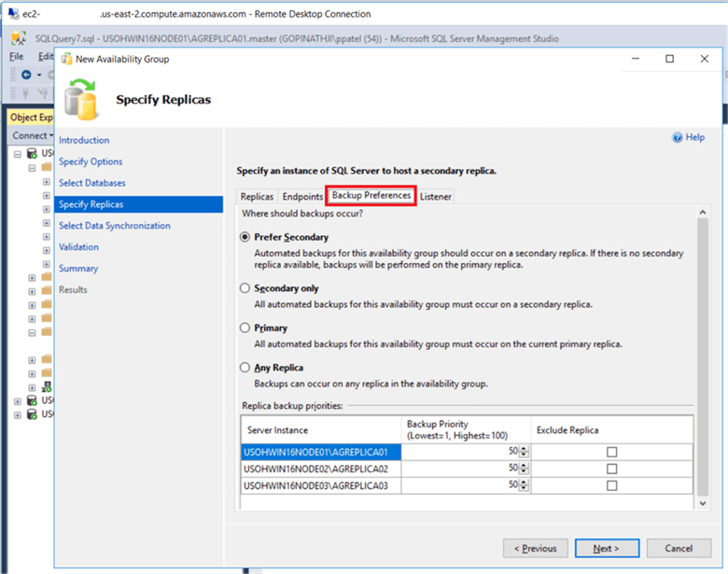Image resolution: width=728 pixels, height=574 pixels.
Task: Click the Help icon in the wizard
Action: coord(678,137)
